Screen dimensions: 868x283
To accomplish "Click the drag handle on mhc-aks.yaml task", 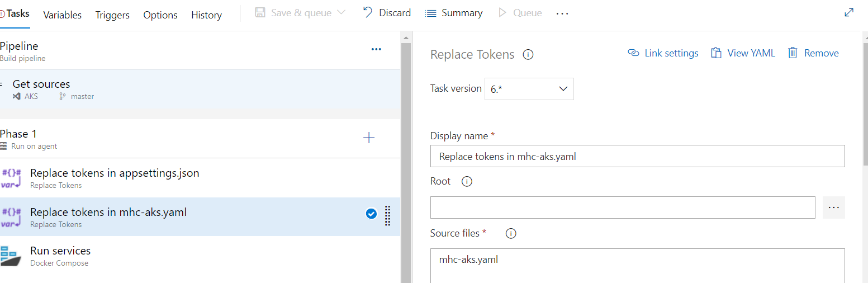I will tap(388, 216).
